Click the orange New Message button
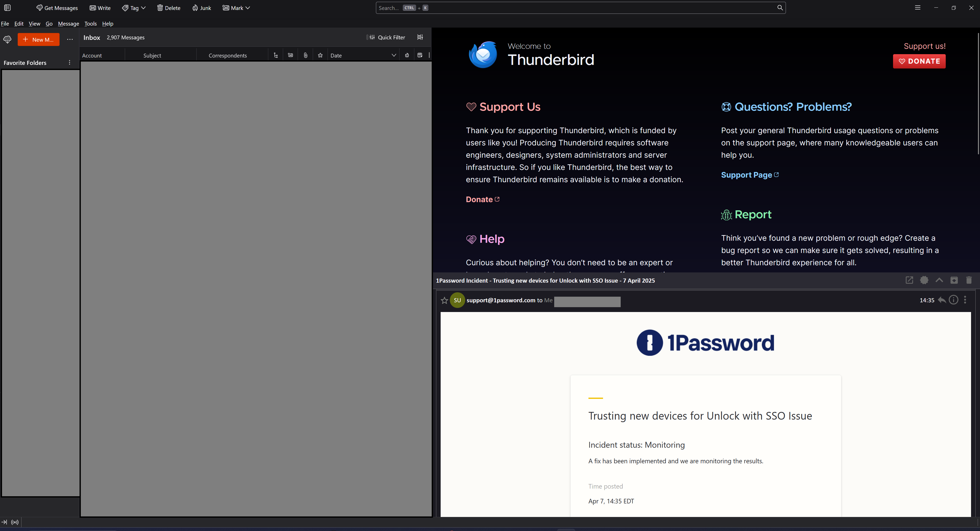 pyautogui.click(x=38, y=40)
